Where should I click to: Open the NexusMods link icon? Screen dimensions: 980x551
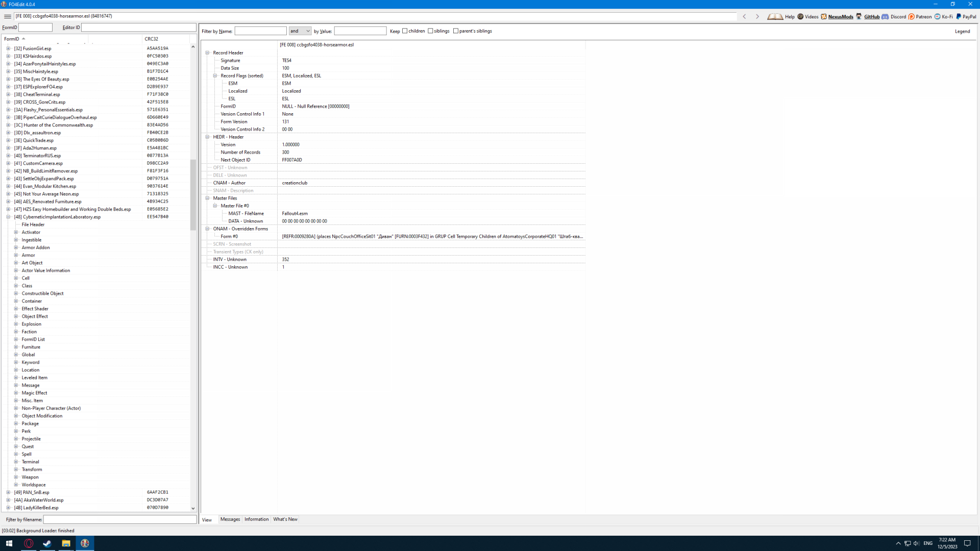[x=824, y=16]
